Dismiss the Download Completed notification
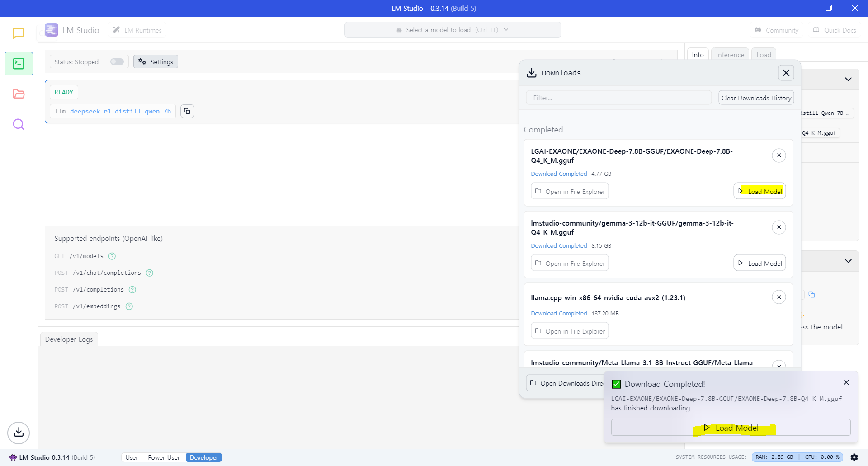The height and width of the screenshot is (466, 868). click(x=846, y=383)
